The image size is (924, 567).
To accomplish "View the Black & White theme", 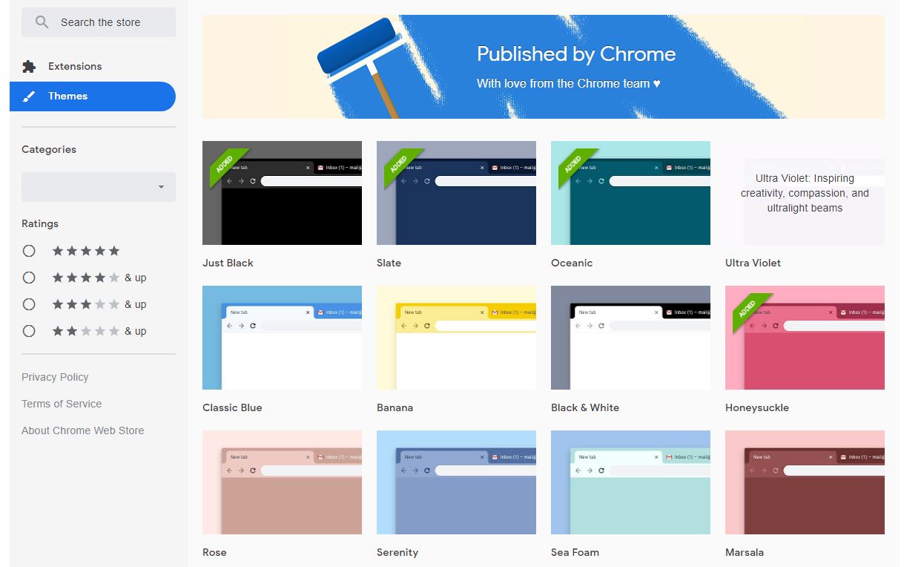I will click(x=630, y=338).
